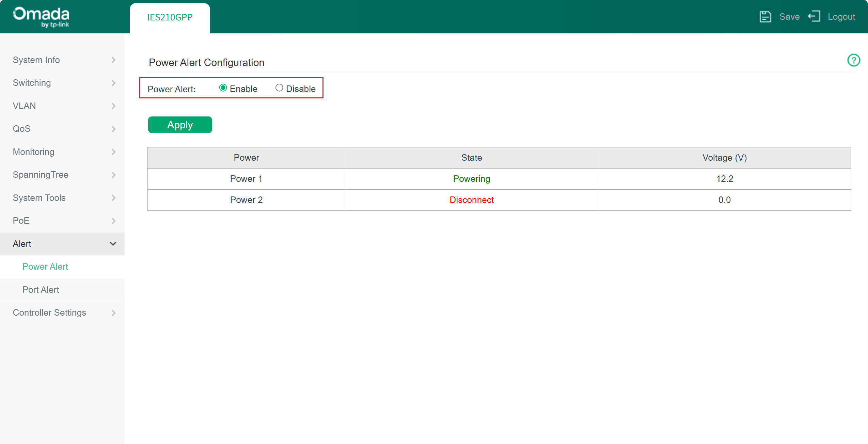The image size is (868, 444).
Task: Disable the Power Alert radio button
Action: tap(279, 88)
